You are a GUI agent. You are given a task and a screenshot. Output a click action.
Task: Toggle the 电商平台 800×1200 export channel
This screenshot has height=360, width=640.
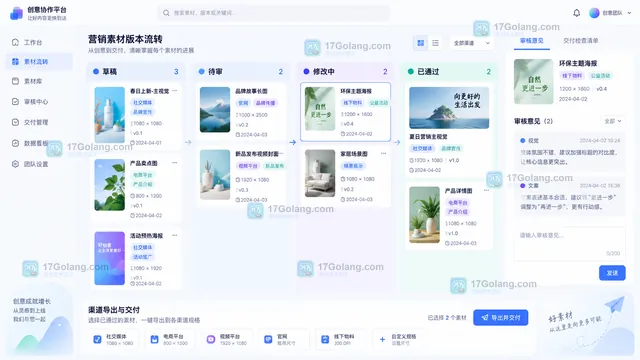click(x=171, y=340)
